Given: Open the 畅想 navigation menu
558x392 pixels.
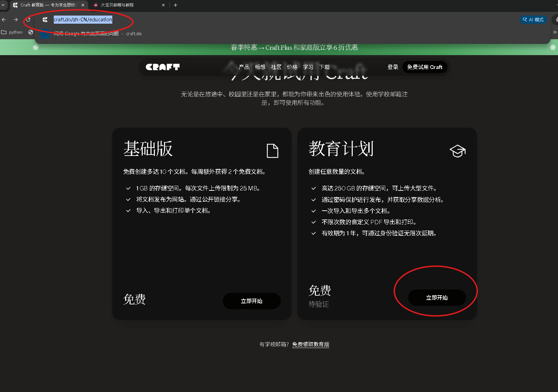Looking at the screenshot, I should (260, 67).
